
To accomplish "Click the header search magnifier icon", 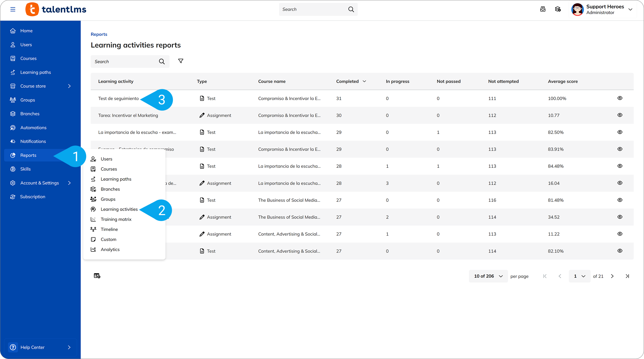I will (351, 9).
